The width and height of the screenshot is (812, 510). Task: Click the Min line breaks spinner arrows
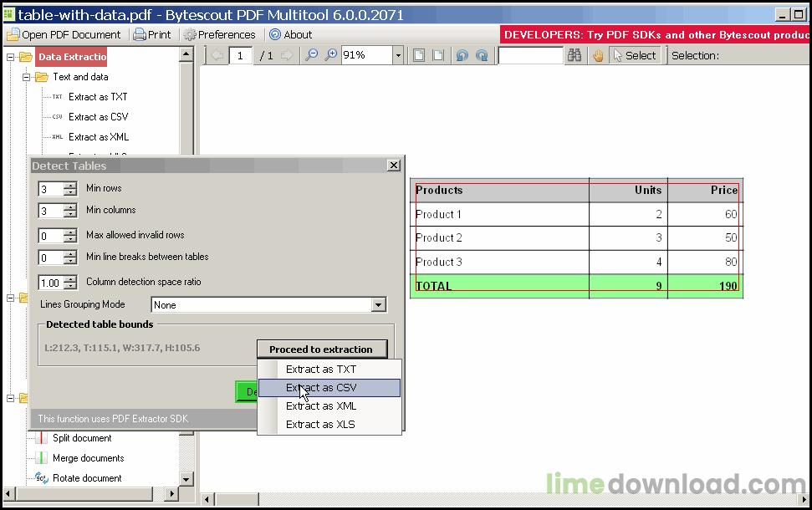coord(70,258)
